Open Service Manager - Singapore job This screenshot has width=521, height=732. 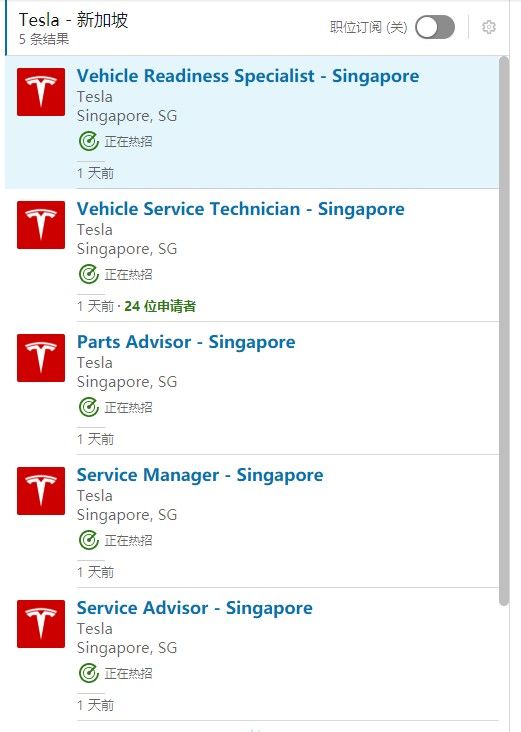pyautogui.click(x=200, y=475)
